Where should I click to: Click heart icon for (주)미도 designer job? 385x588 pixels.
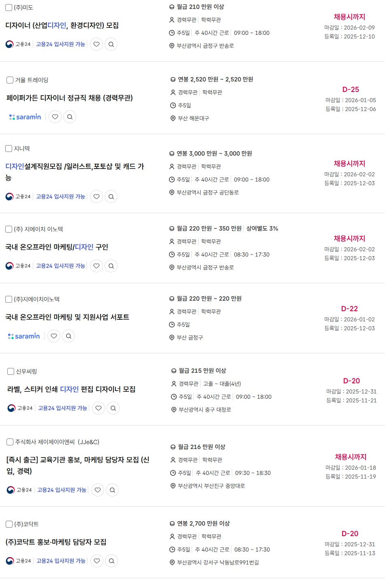96,44
